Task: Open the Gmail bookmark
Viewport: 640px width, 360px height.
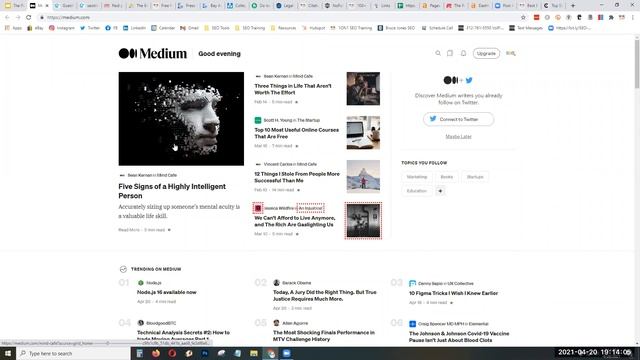Action: click(189, 28)
